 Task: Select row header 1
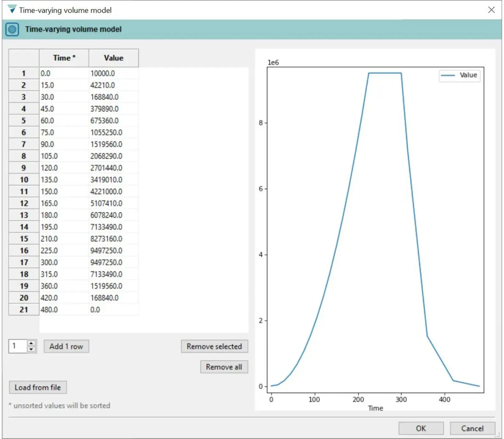coord(24,73)
